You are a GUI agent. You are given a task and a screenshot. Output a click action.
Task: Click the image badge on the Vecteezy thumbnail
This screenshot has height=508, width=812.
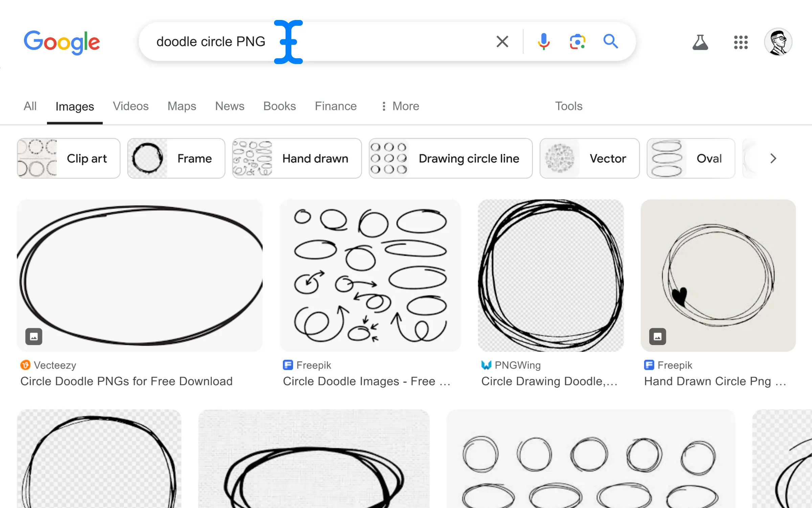pyautogui.click(x=34, y=336)
